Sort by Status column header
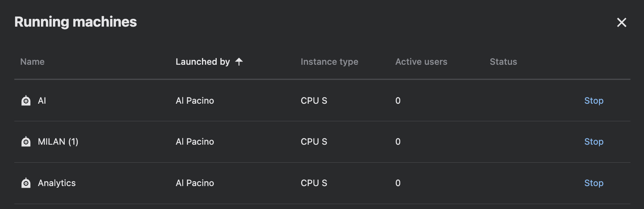The width and height of the screenshot is (644, 209). coord(503,61)
